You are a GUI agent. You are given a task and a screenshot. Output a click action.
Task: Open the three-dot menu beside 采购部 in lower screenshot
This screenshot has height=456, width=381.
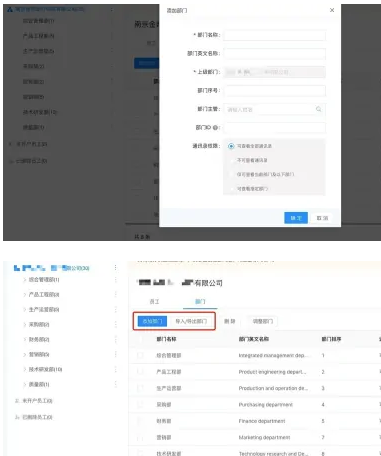coord(115,324)
